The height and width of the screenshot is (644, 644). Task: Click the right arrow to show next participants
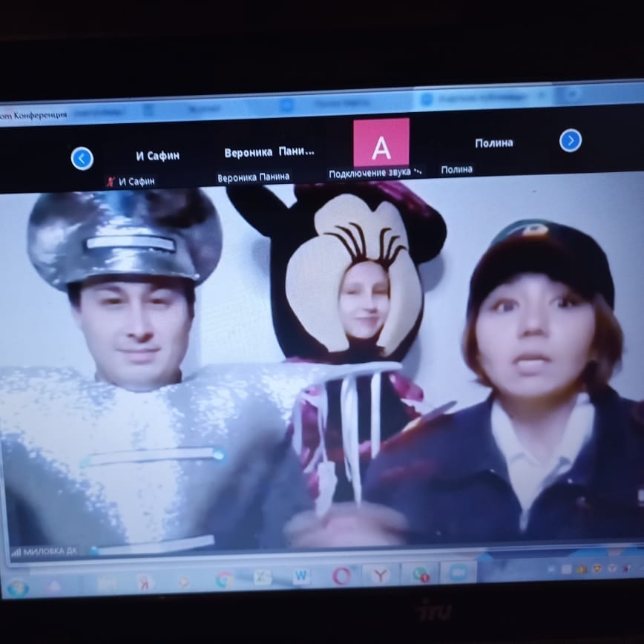(x=570, y=140)
